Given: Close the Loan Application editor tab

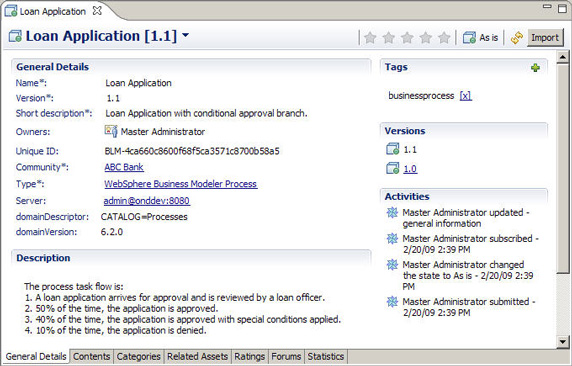Looking at the screenshot, I should [x=97, y=11].
